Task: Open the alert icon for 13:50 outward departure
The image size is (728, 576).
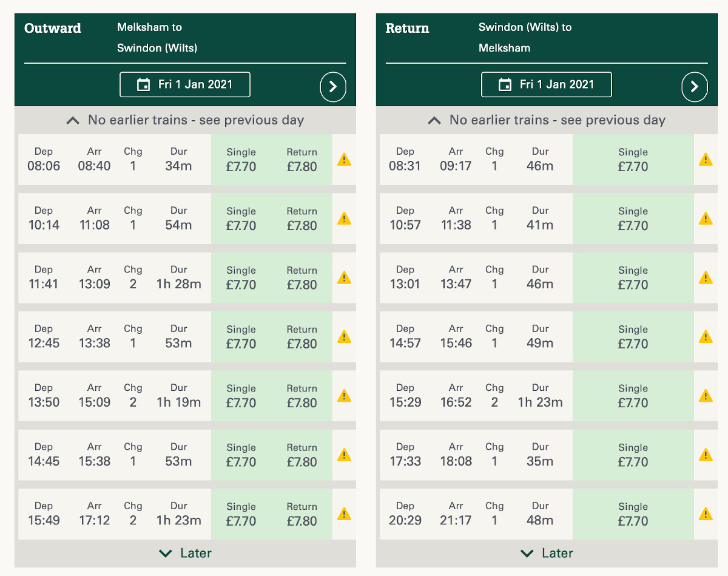Action: 344,396
